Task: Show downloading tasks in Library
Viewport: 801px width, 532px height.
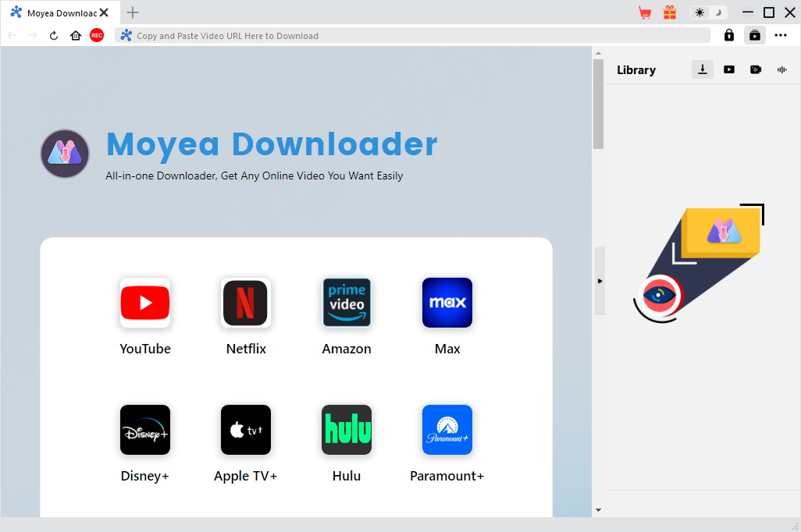Action: [x=703, y=69]
